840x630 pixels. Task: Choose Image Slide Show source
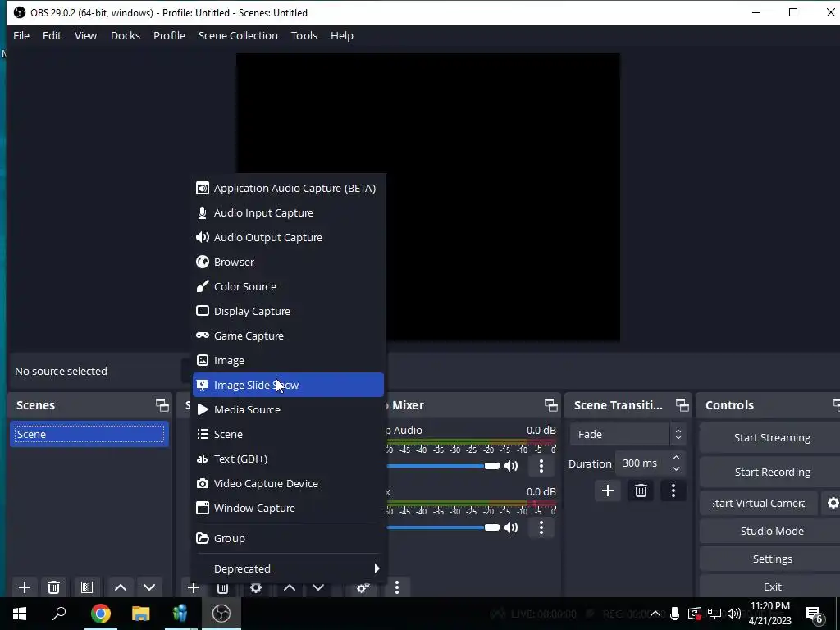point(288,386)
